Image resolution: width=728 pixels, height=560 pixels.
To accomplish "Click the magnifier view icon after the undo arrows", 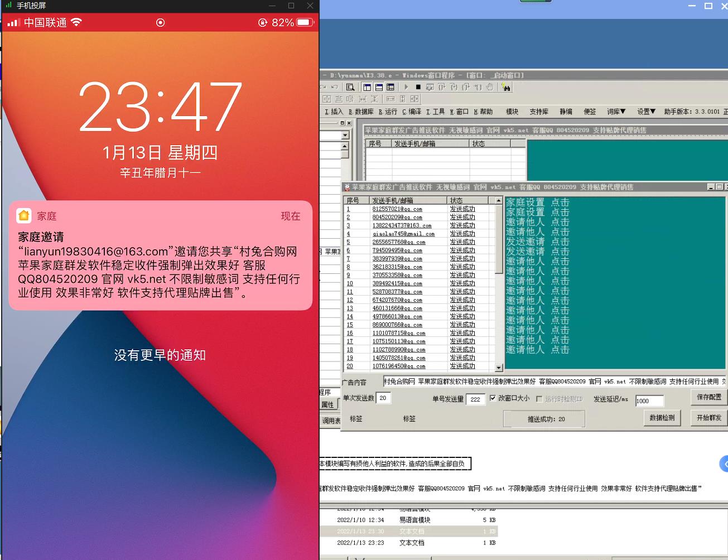I will pos(351,87).
